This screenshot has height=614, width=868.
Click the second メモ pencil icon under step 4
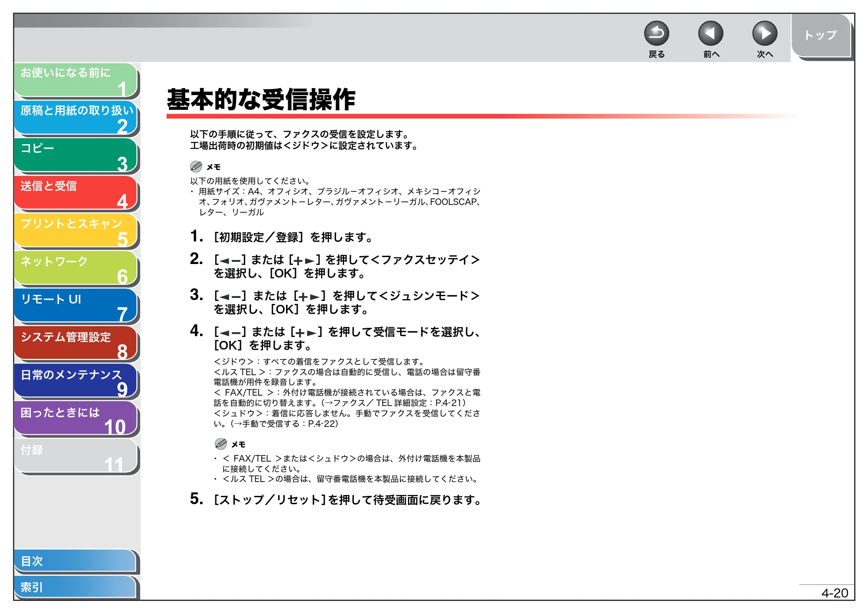(x=221, y=444)
